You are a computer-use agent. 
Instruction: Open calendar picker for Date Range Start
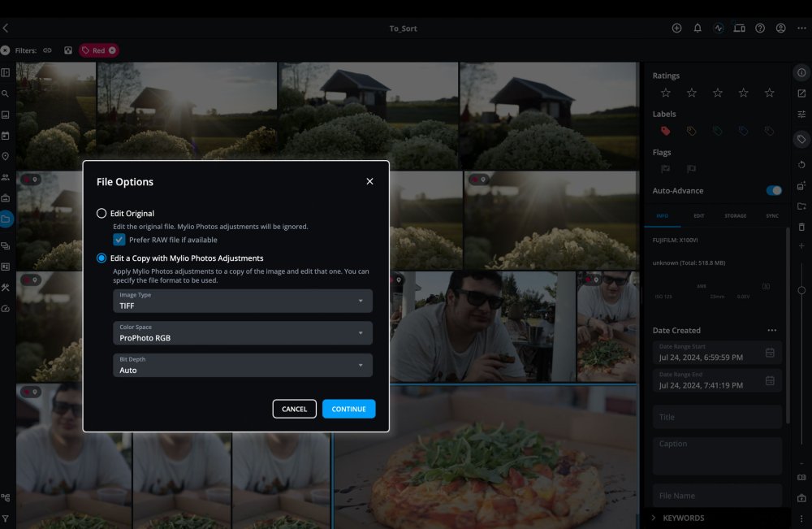point(770,353)
